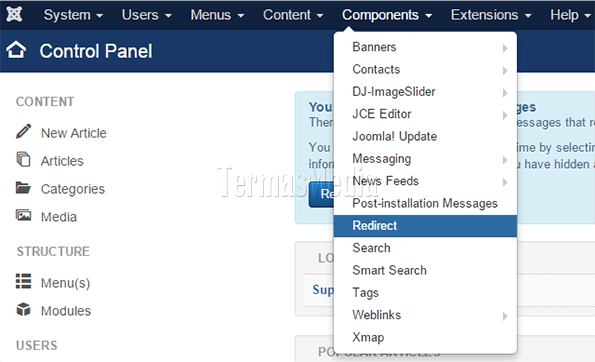Click the Menu(s) list icon
This screenshot has height=362, width=595.
[x=24, y=281]
